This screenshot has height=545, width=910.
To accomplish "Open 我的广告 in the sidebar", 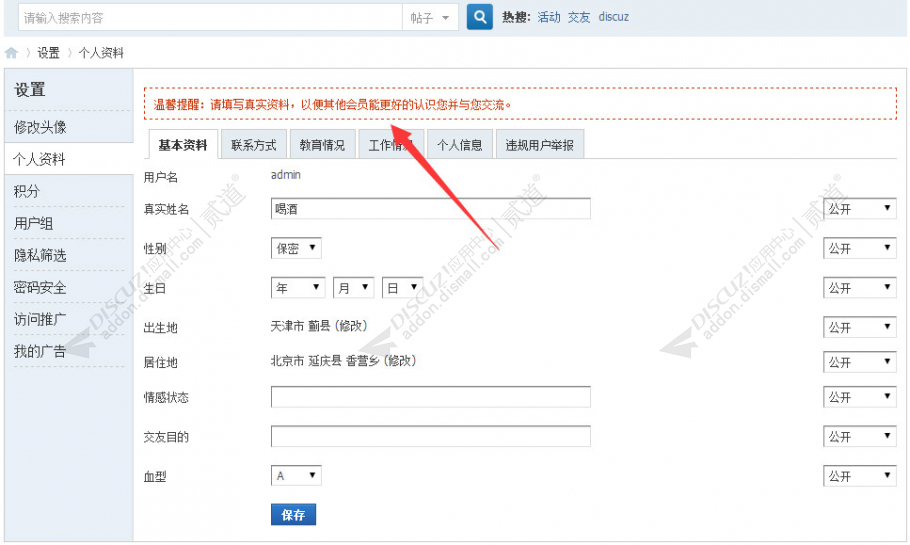I will pyautogui.click(x=40, y=351).
